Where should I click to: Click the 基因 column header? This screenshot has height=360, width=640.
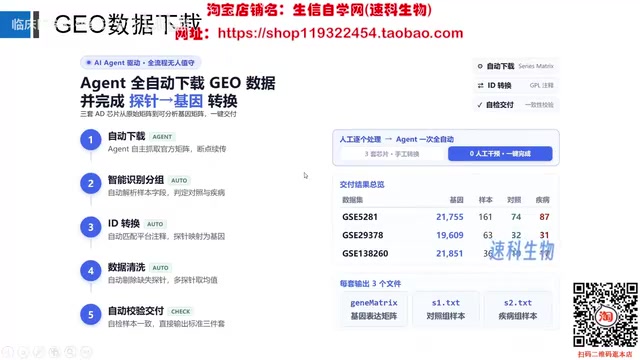click(x=456, y=200)
